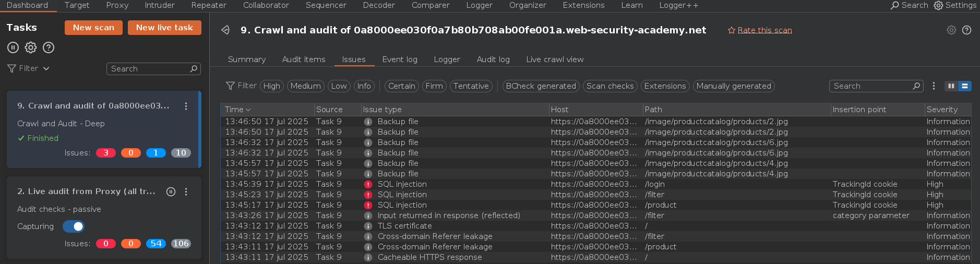Toggle the High severity filter
This screenshot has width=980, height=264.
pyautogui.click(x=271, y=86)
